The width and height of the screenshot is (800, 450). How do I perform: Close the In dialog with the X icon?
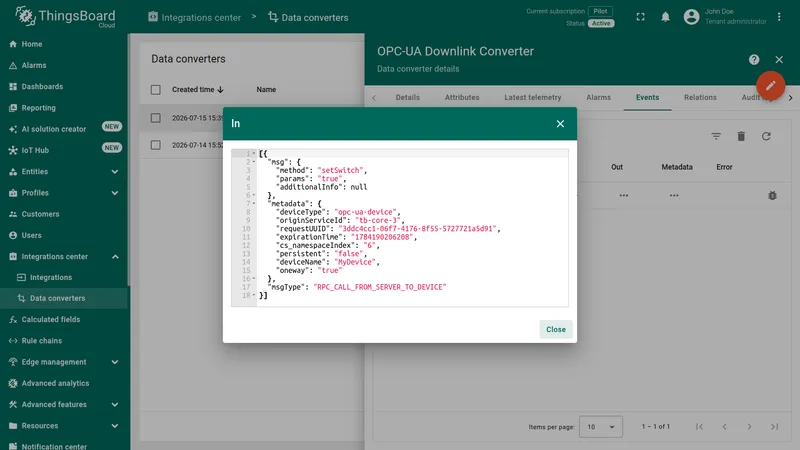560,123
